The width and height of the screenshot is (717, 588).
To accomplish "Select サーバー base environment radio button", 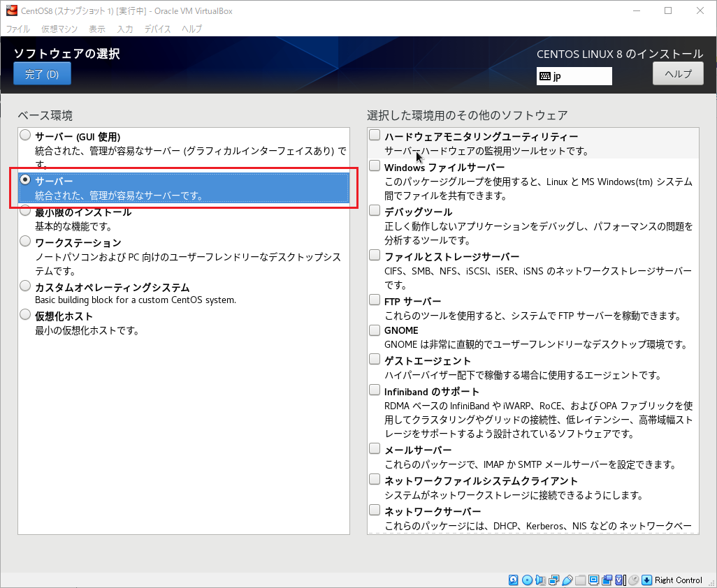I will click(x=25, y=179).
